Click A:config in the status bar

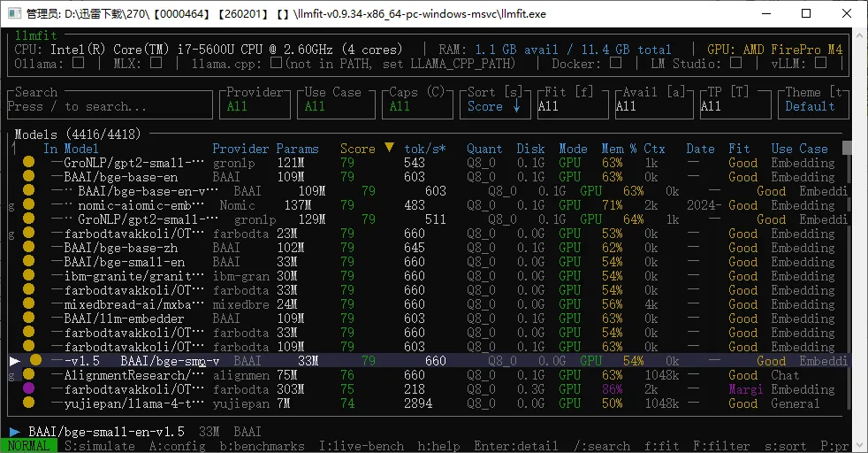pyautogui.click(x=177, y=446)
